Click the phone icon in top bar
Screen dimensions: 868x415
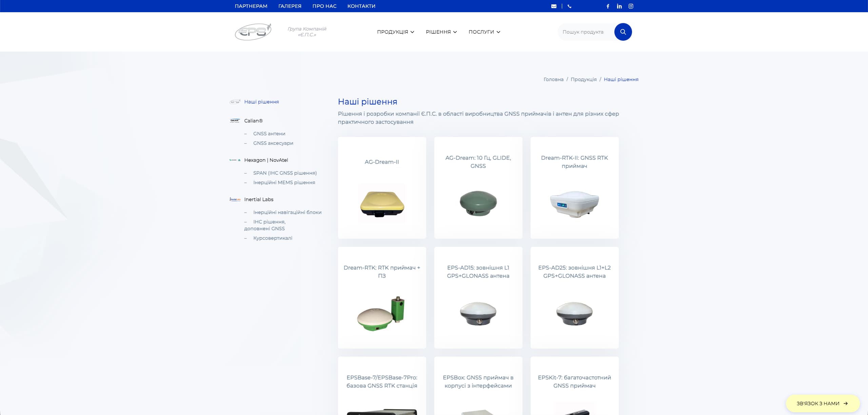point(569,6)
